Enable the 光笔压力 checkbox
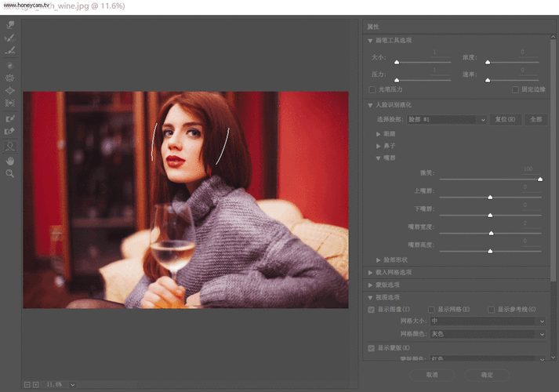Image resolution: width=559 pixels, height=392 pixels. coord(372,90)
